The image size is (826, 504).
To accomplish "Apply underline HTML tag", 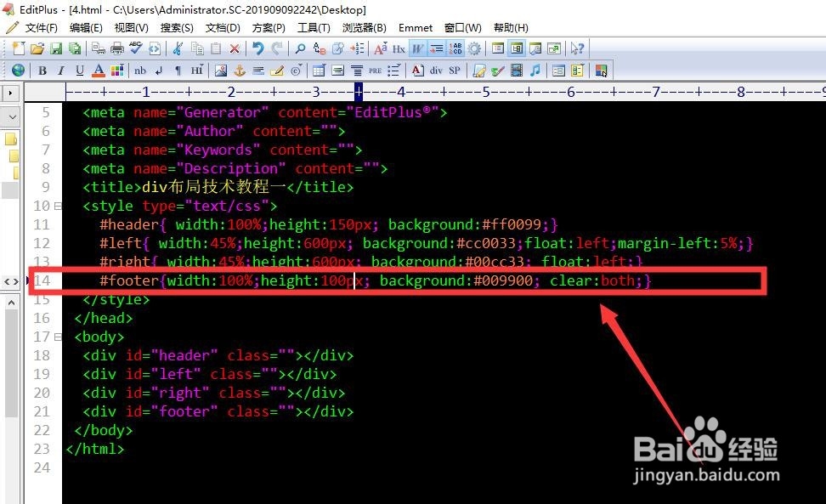I will point(80,70).
